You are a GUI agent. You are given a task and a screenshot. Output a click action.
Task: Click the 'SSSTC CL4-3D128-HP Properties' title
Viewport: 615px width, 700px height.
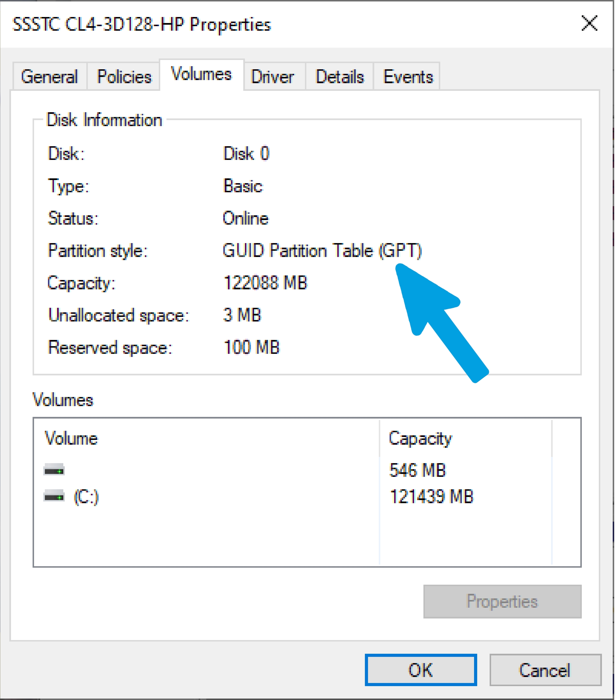142,25
